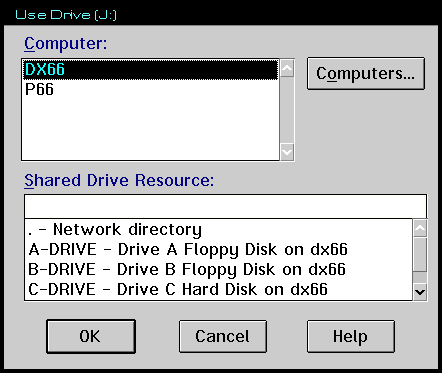The image size is (442, 373).
Task: Click into the Shared Drive Resource input field
Action: point(225,207)
